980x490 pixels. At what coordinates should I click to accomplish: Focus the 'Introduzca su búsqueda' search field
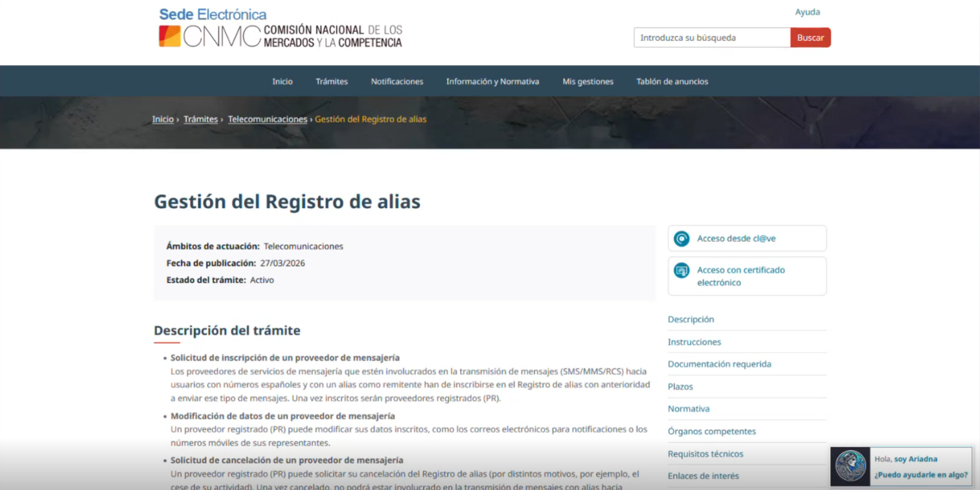coord(712,38)
